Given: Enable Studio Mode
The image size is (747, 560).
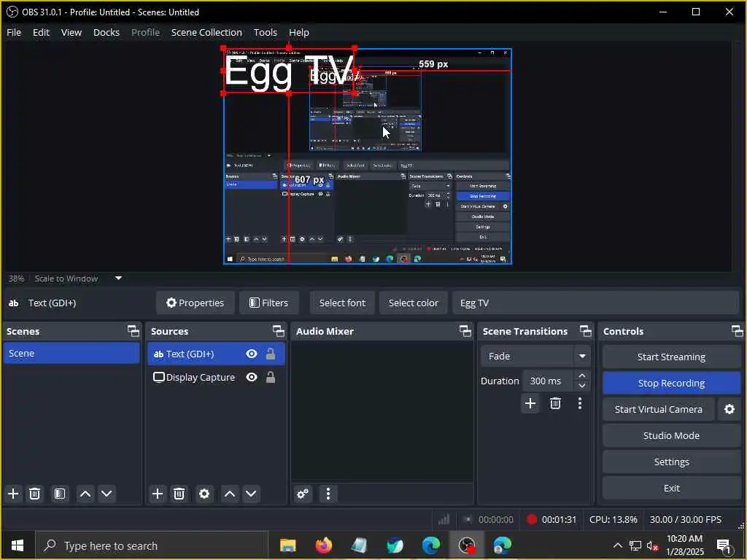Looking at the screenshot, I should pos(671,435).
